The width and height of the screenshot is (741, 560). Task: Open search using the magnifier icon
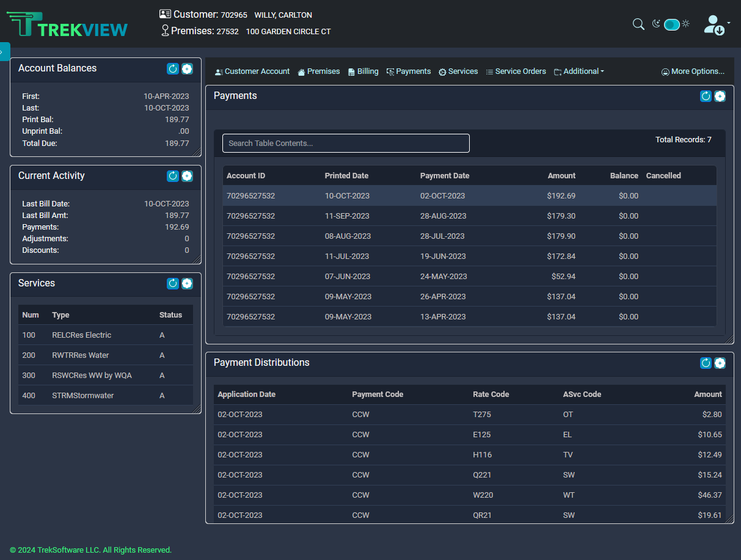[x=638, y=24]
